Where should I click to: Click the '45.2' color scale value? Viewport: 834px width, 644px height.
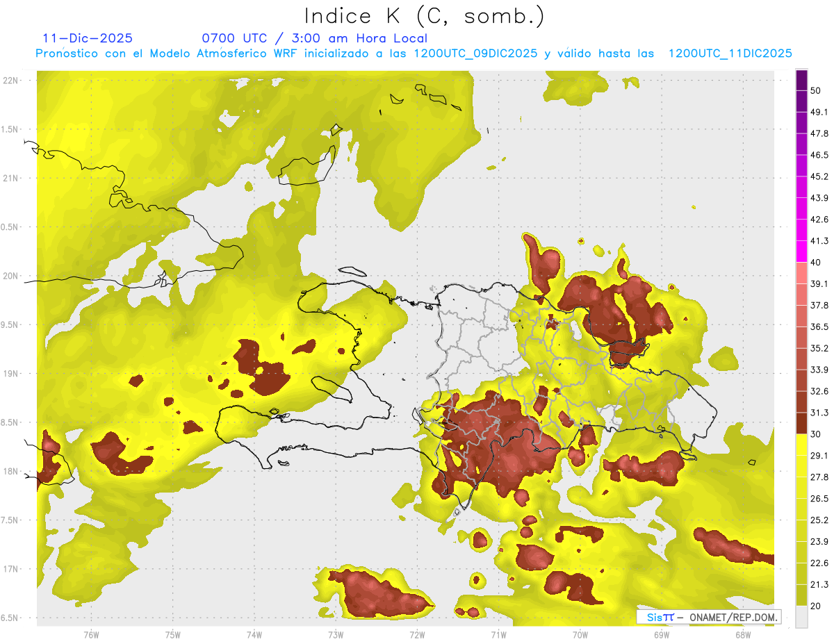(819, 176)
